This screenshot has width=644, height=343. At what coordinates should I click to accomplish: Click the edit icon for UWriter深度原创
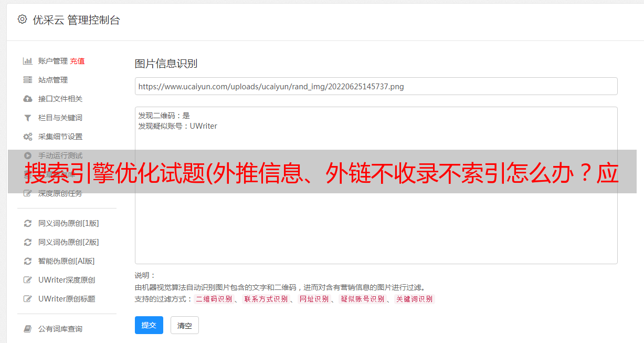pyautogui.click(x=28, y=280)
